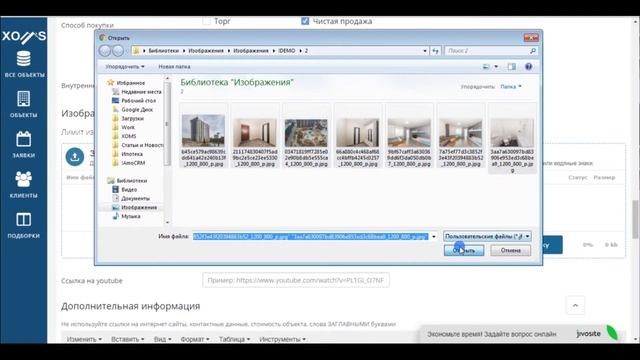
Task: Click the Открыть button in dialog
Action: [464, 250]
